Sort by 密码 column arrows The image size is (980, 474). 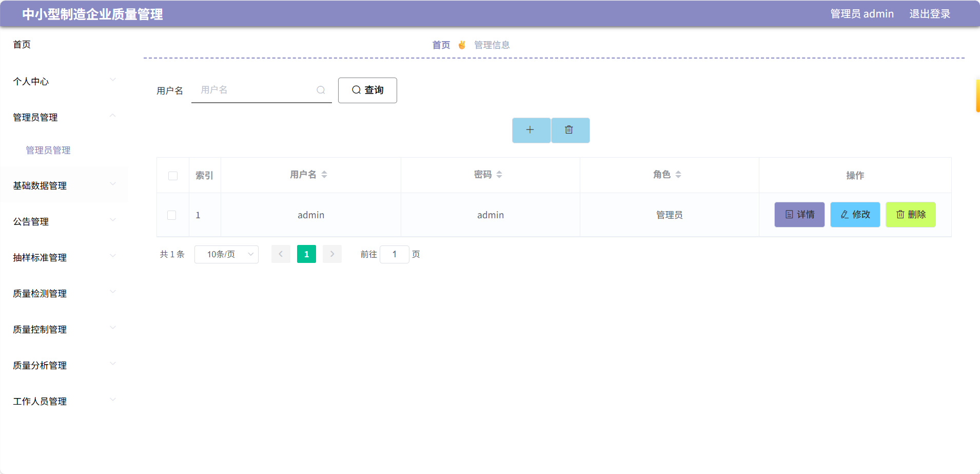click(x=499, y=175)
